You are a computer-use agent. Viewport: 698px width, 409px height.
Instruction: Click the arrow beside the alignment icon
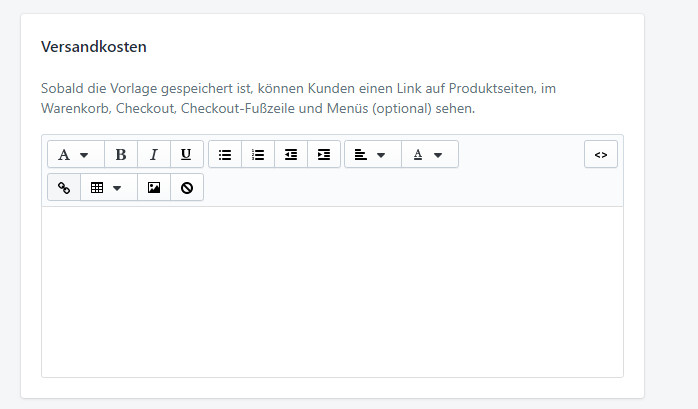(381, 156)
